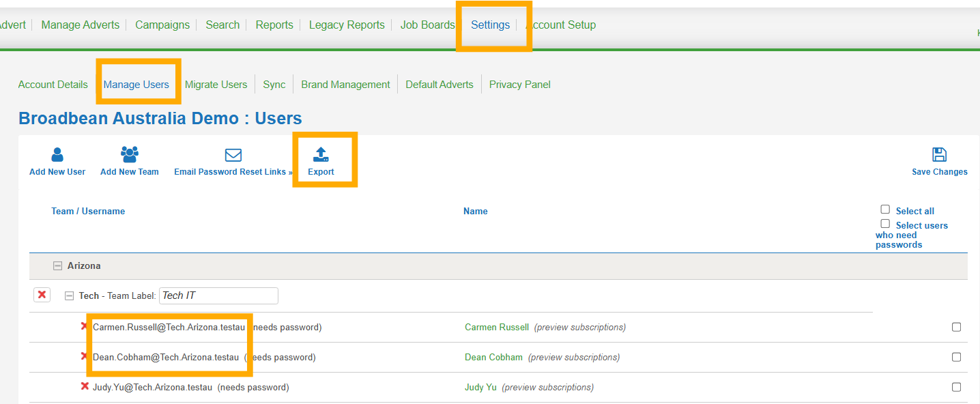Check the box for Carmen Russell row
The width and height of the screenshot is (980, 404).
[956, 327]
